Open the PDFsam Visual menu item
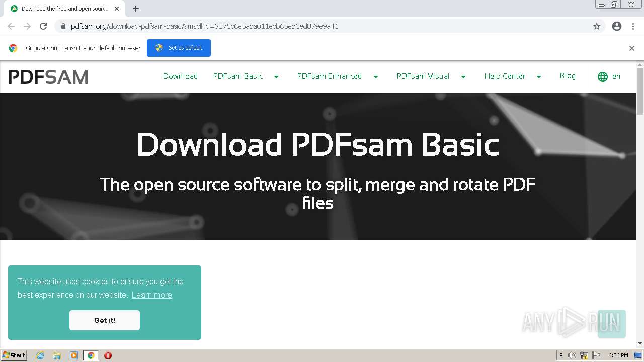 coord(423,76)
